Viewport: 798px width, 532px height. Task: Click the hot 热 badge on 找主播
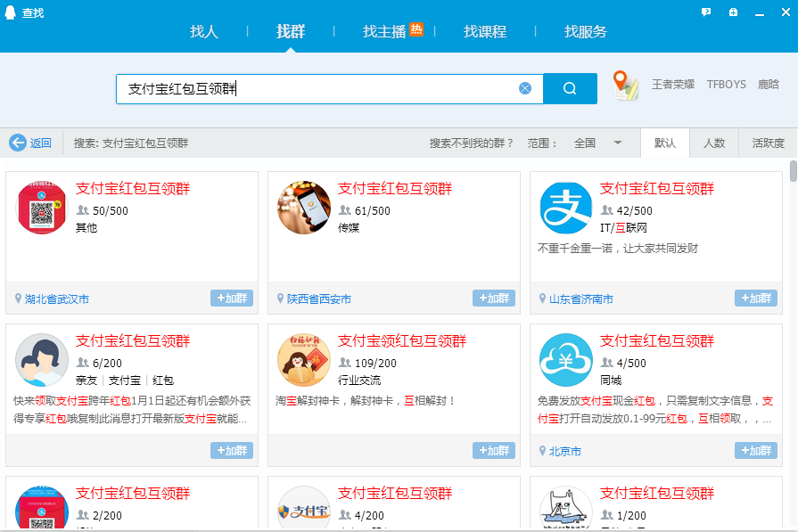click(x=416, y=29)
